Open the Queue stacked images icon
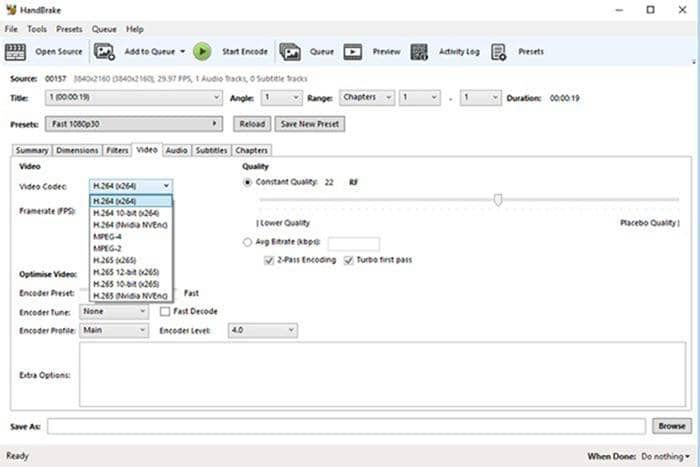 (290, 52)
